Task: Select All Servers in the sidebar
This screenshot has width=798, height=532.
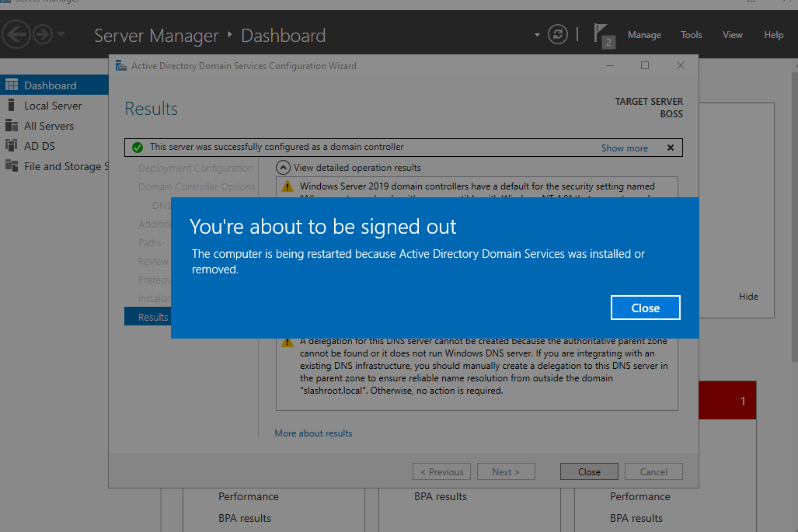Action: coord(48,126)
